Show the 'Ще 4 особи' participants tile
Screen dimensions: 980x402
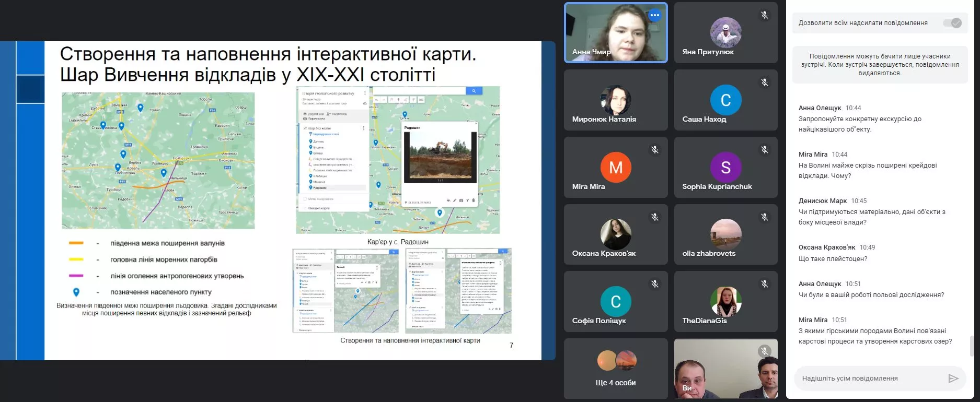coord(616,369)
